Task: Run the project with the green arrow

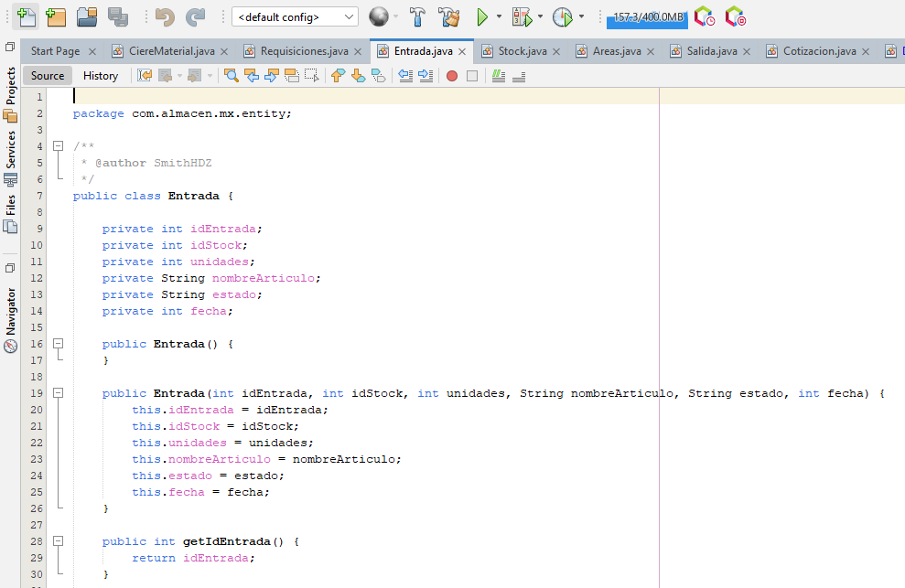Action: point(479,16)
